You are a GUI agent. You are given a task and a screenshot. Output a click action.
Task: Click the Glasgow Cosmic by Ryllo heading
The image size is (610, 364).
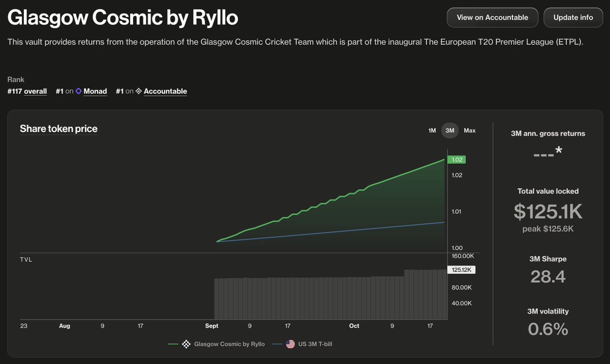click(123, 18)
